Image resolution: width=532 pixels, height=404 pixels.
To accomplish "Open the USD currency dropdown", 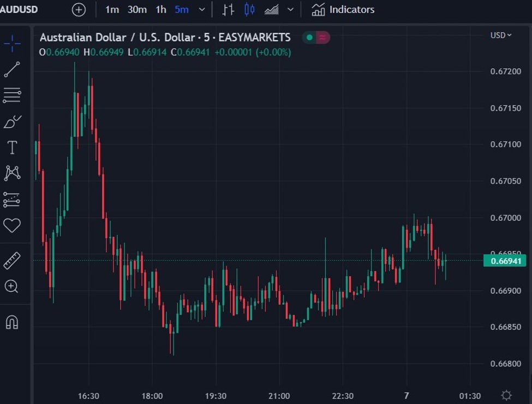I will [501, 35].
